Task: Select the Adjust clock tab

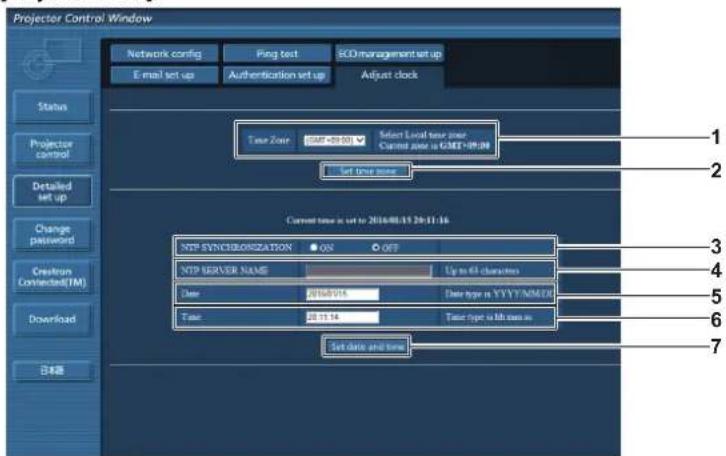Action: click(389, 75)
